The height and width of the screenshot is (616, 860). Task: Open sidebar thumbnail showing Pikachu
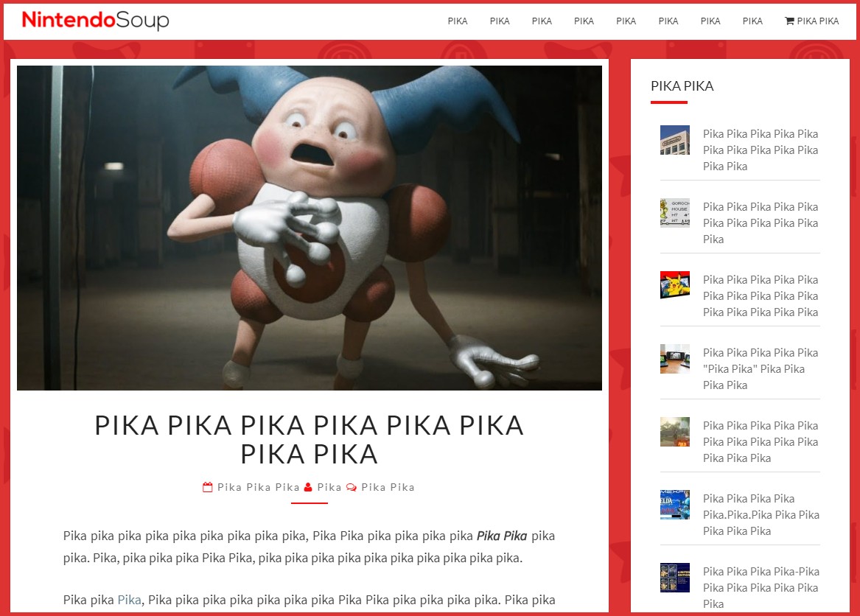674,285
